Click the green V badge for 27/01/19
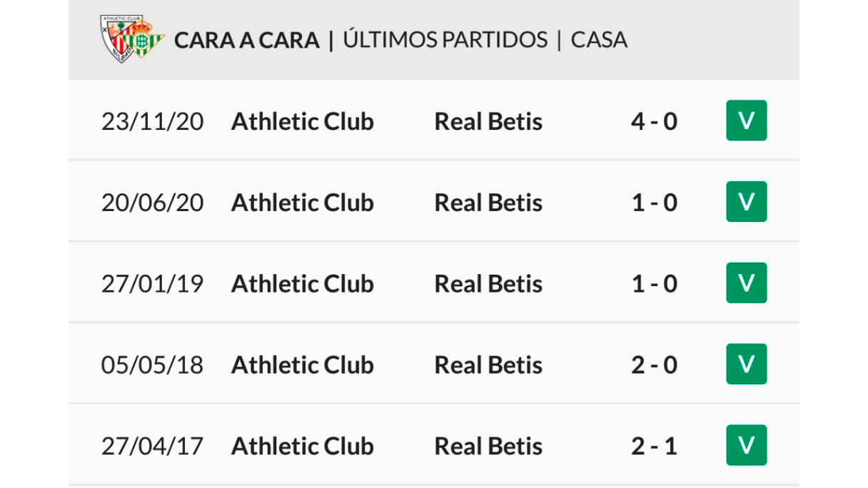The width and height of the screenshot is (868, 488). click(x=746, y=283)
